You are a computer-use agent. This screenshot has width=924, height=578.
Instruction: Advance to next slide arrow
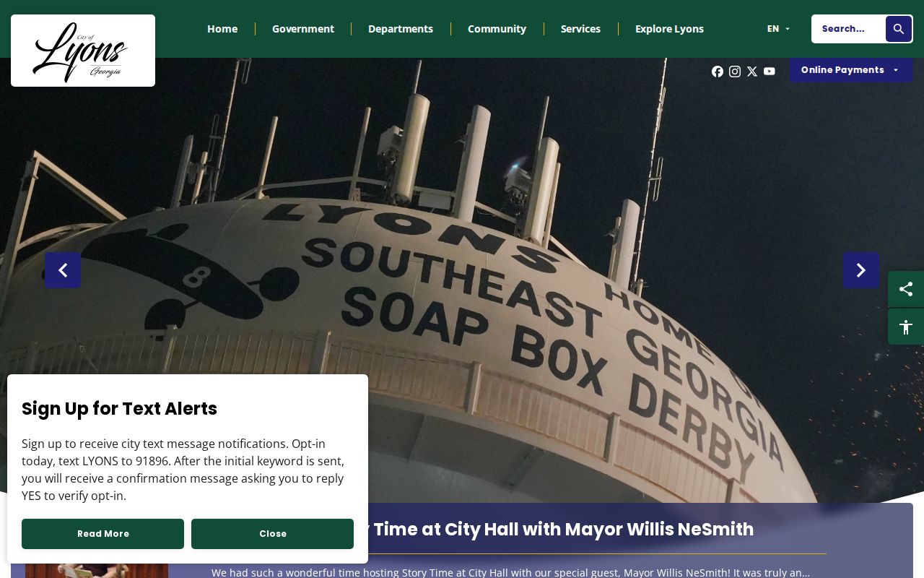(x=861, y=270)
